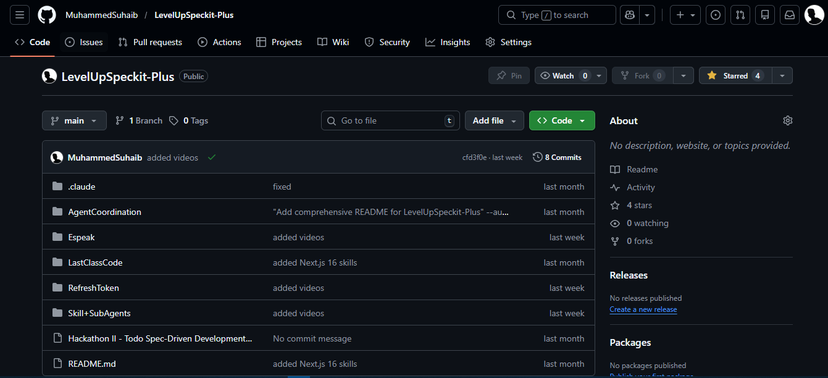Screen dimensions: 828x378
Task: Switch to the Projects tab
Action: (x=279, y=42)
